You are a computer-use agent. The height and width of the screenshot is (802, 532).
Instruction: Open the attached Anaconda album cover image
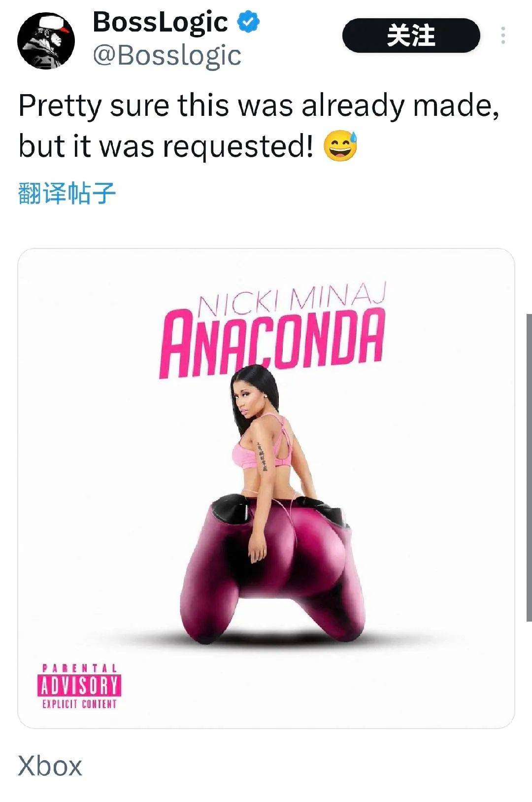[266, 488]
